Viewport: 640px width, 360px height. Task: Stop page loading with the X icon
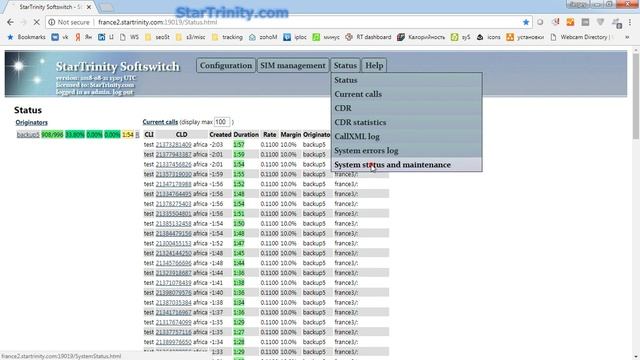click(36, 22)
